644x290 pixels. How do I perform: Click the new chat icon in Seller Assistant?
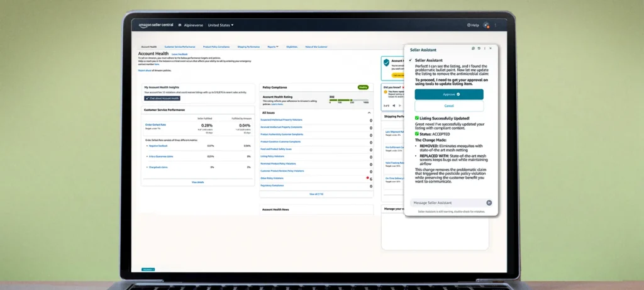tap(473, 48)
